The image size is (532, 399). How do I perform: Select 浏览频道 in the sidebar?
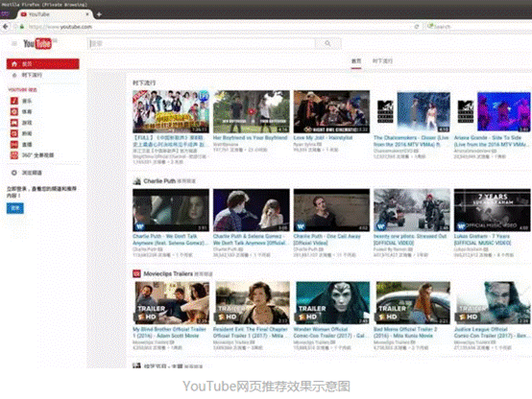(32, 173)
